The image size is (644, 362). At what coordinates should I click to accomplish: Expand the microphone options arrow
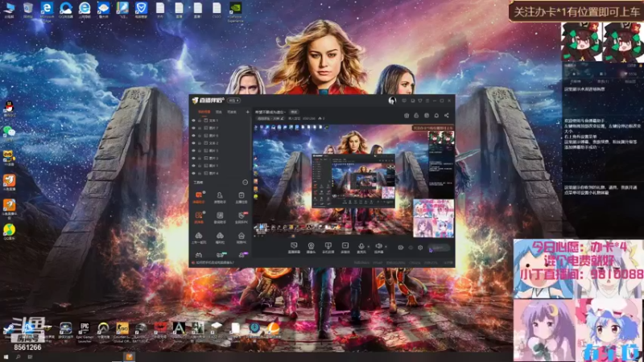coord(369,247)
